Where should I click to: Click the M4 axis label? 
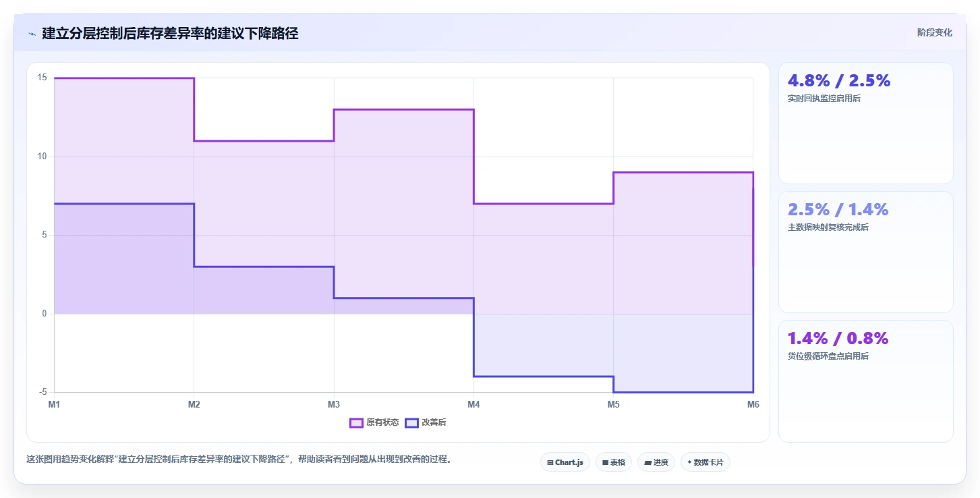click(473, 404)
